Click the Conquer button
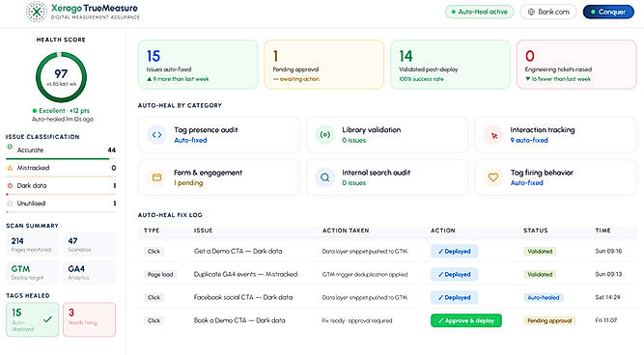644x355 pixels. pos(608,12)
